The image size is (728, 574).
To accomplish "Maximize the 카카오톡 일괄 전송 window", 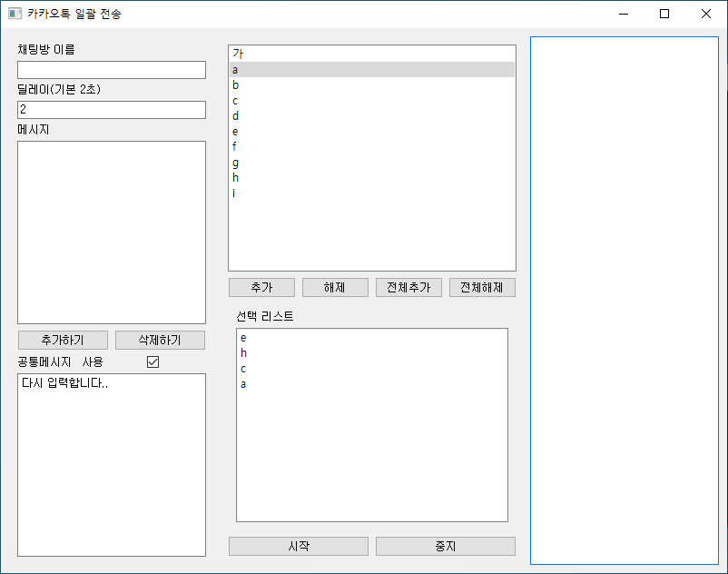I will [x=664, y=14].
